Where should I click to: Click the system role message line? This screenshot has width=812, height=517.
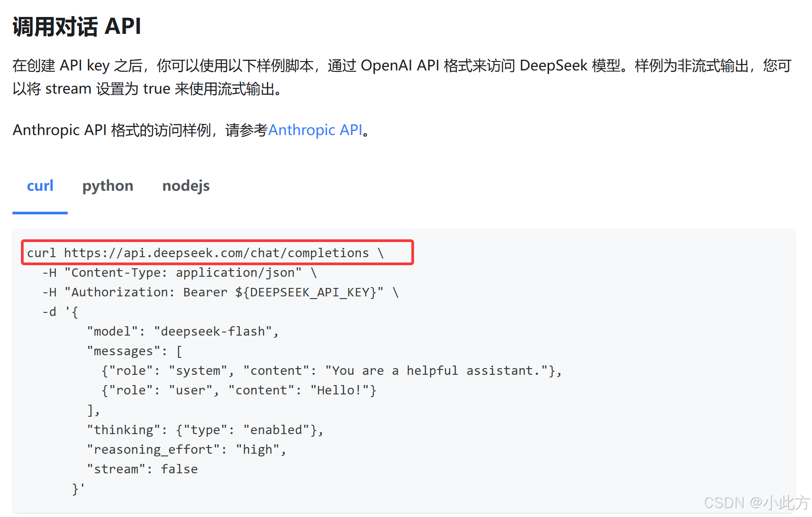pos(332,370)
